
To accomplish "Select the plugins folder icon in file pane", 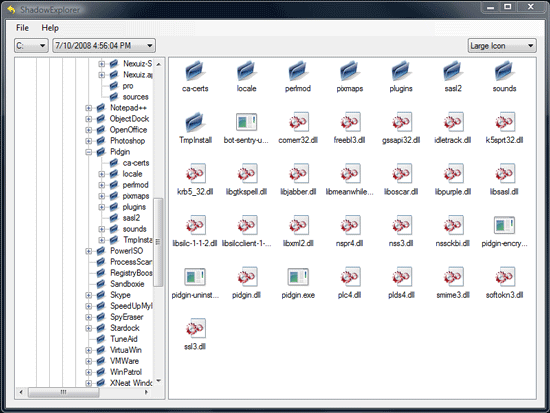I will 401,71.
